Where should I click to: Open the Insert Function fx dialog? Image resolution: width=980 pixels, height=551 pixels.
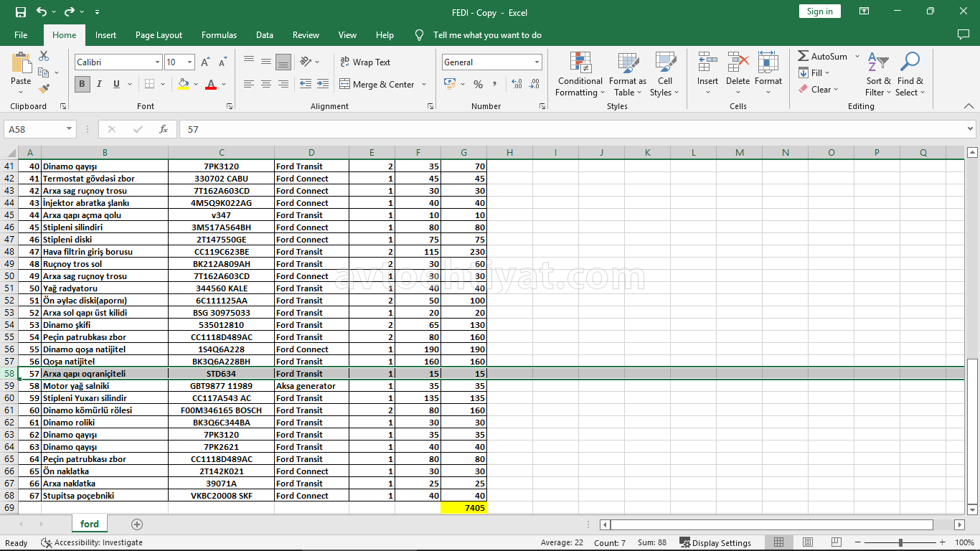pyautogui.click(x=164, y=129)
